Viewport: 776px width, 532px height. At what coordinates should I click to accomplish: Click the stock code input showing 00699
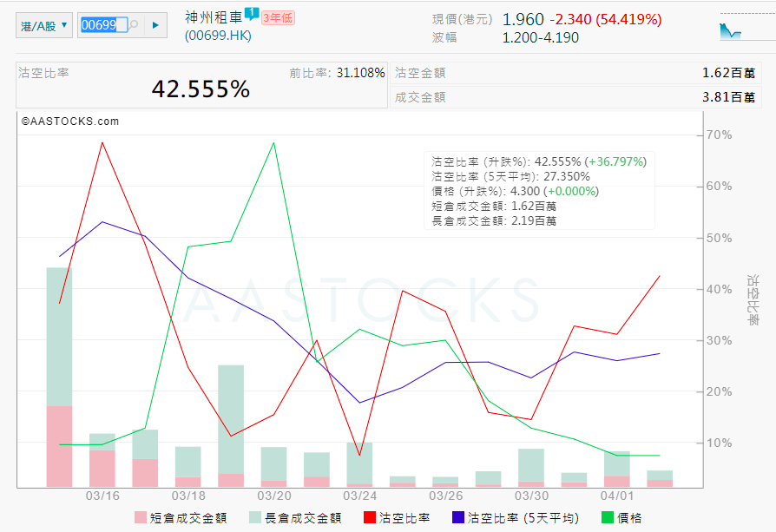point(103,25)
